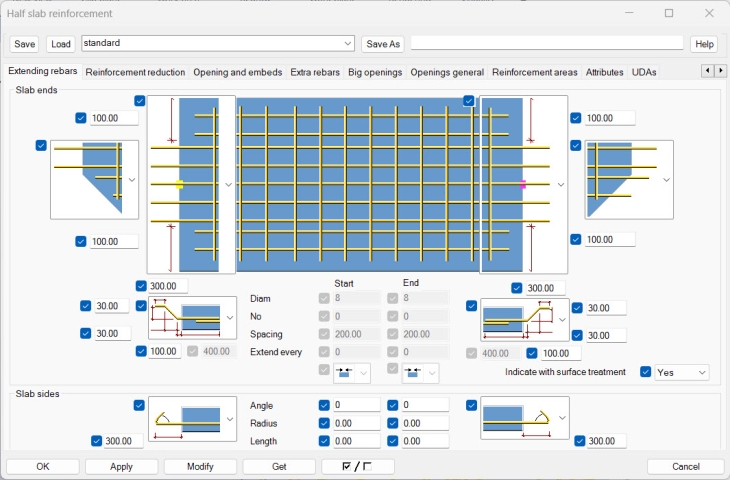
Task: Click the left slab side hook picture
Action: 192,419
